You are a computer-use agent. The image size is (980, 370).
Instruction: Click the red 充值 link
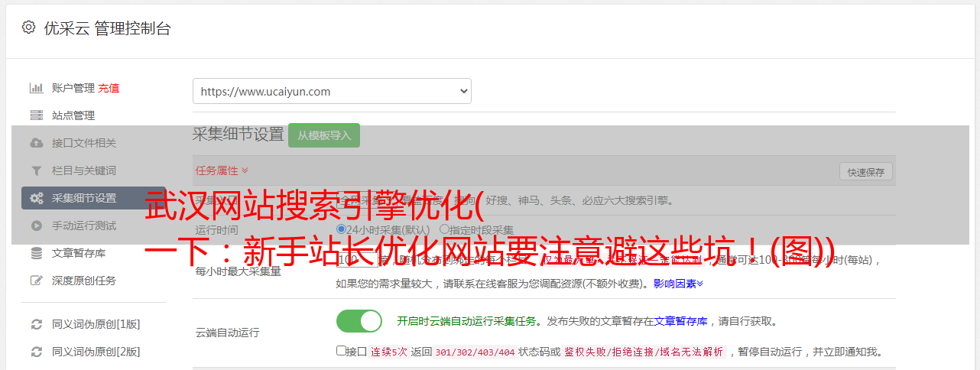coord(109,88)
